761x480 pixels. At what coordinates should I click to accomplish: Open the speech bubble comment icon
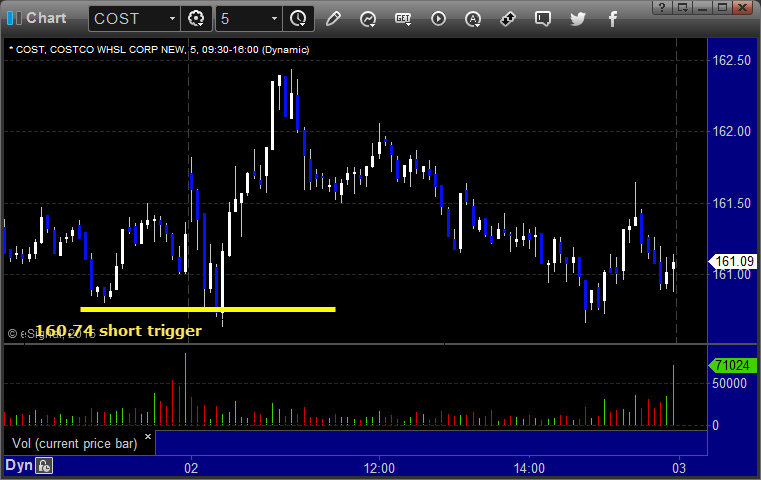(x=543, y=19)
